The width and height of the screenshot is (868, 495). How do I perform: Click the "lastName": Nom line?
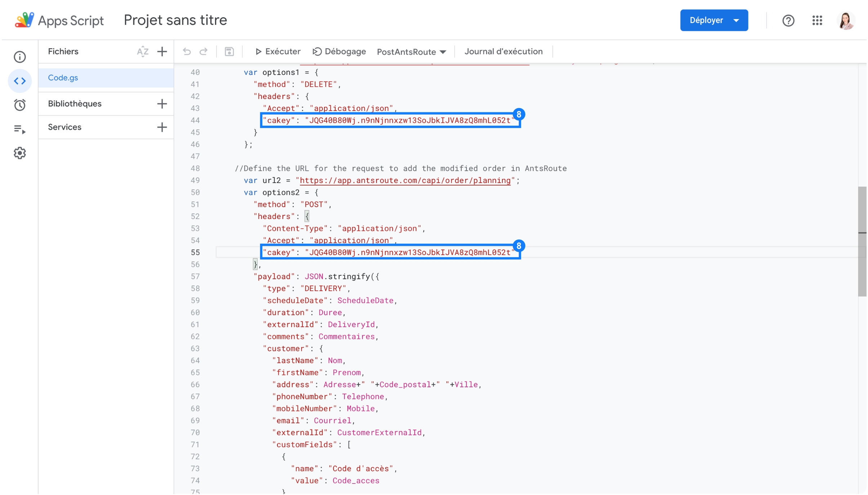309,361
